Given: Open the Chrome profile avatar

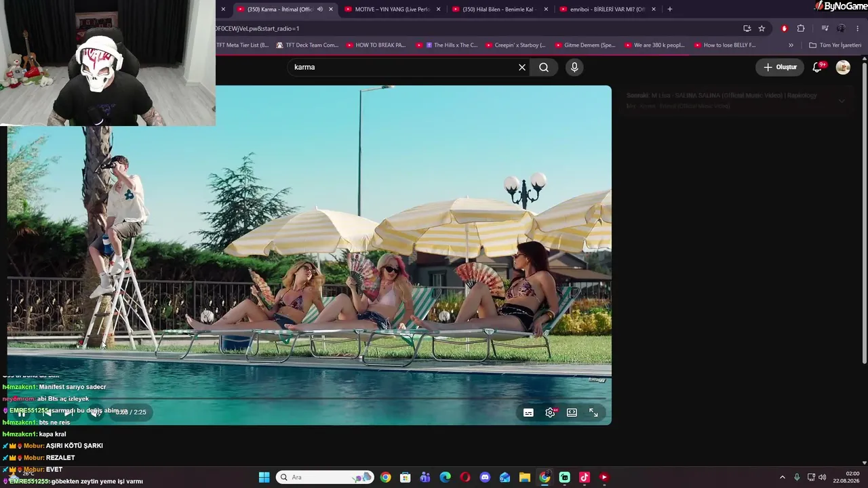Looking at the screenshot, I should point(841,28).
